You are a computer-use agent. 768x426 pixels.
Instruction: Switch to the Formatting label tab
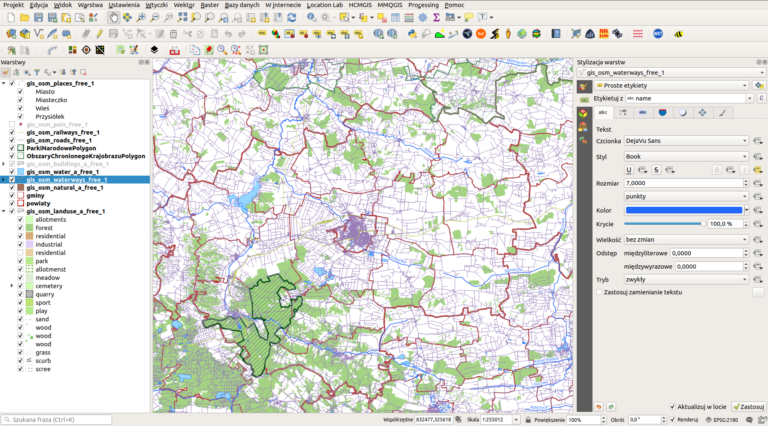pos(623,113)
